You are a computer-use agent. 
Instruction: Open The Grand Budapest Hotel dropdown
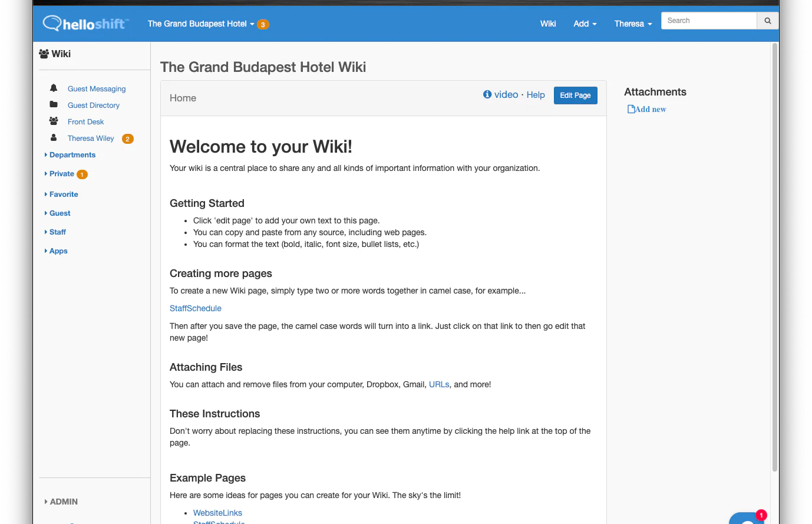(201, 24)
